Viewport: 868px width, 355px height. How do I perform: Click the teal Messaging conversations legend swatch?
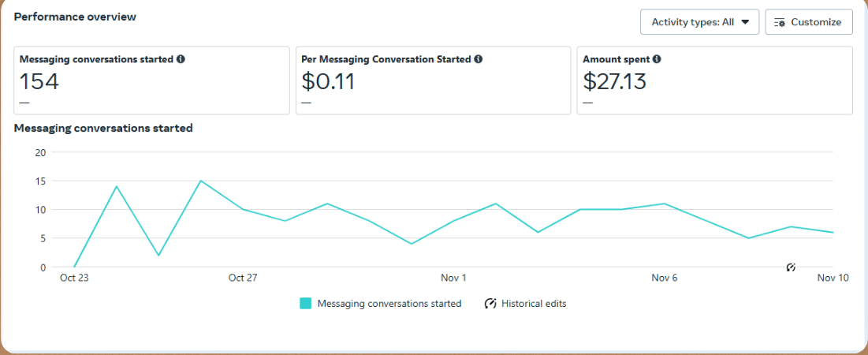pyautogui.click(x=306, y=304)
